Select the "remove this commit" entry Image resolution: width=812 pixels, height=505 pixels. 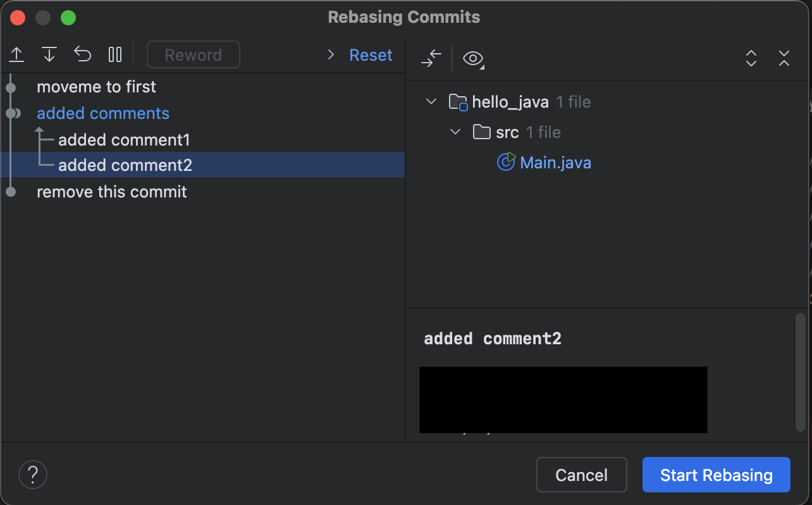[111, 192]
